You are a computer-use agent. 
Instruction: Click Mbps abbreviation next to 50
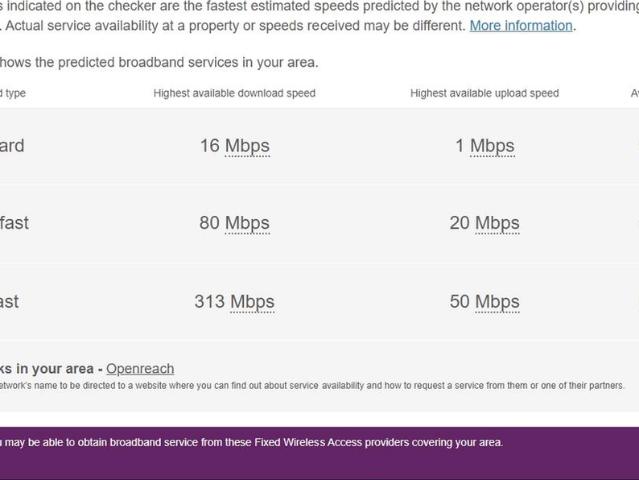pos(497,301)
